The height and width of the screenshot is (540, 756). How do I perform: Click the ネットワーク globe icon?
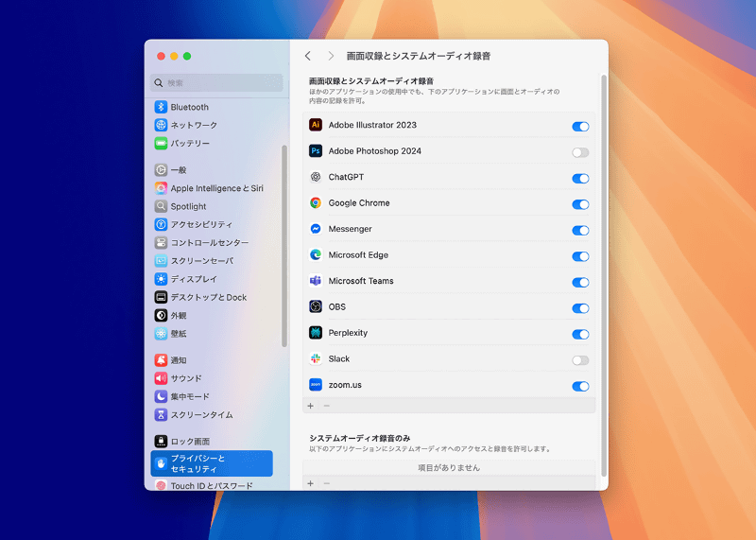pos(161,125)
